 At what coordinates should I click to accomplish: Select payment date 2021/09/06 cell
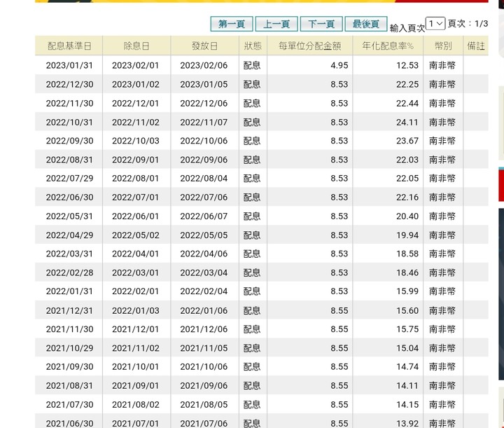(x=204, y=385)
